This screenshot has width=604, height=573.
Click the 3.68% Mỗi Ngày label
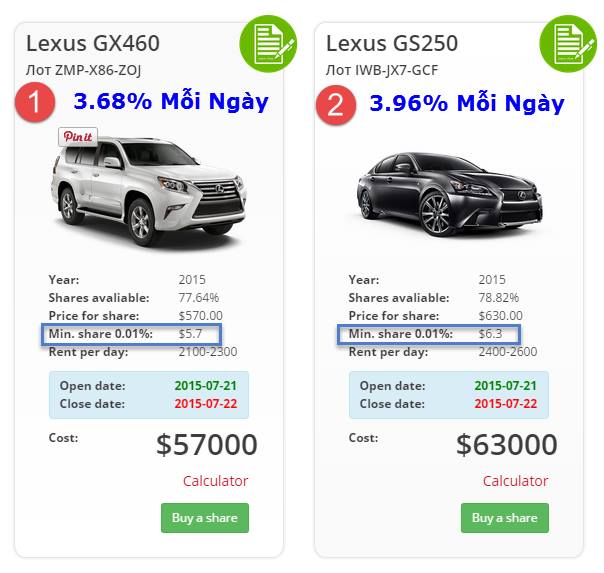click(x=171, y=102)
